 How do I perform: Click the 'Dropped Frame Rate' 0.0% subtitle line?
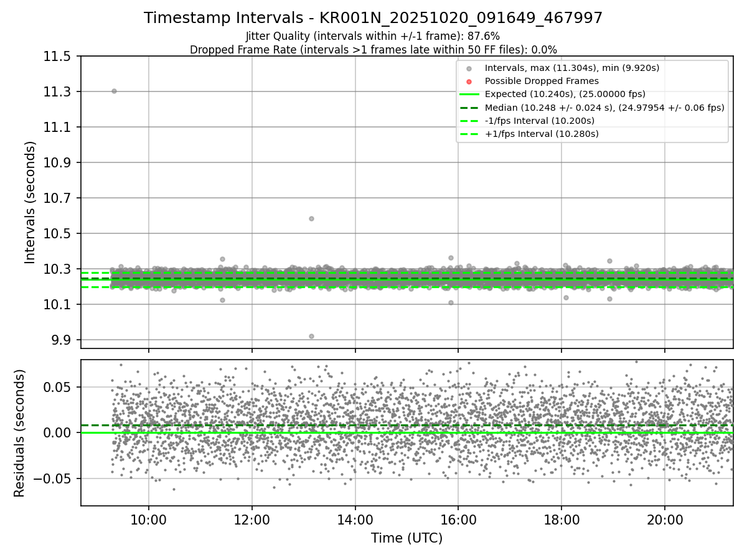pos(373,50)
